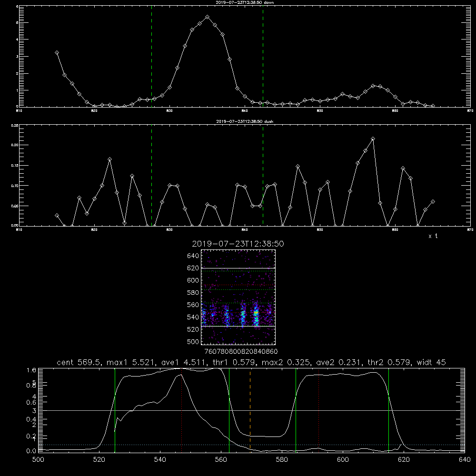This screenshot has height=476, width=476.
Task: Click right green dashed line in dusk plot
Action: tap(263, 176)
